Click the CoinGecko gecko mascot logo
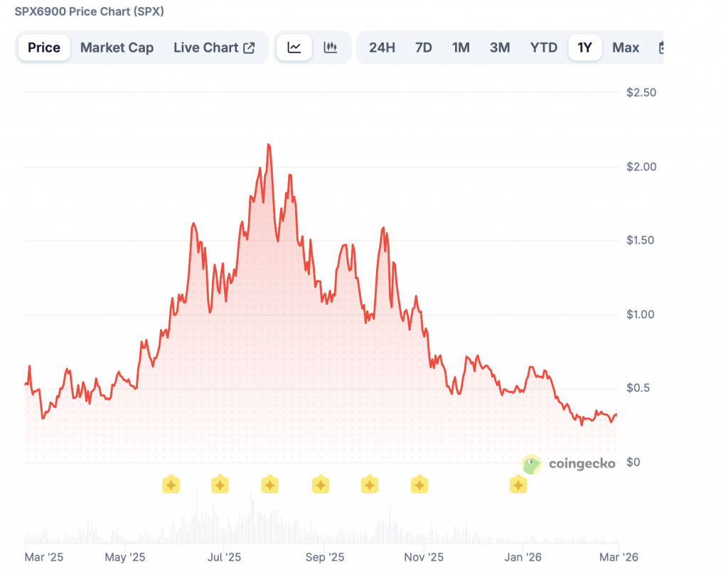Viewport: 728px width, 570px height. [x=530, y=465]
